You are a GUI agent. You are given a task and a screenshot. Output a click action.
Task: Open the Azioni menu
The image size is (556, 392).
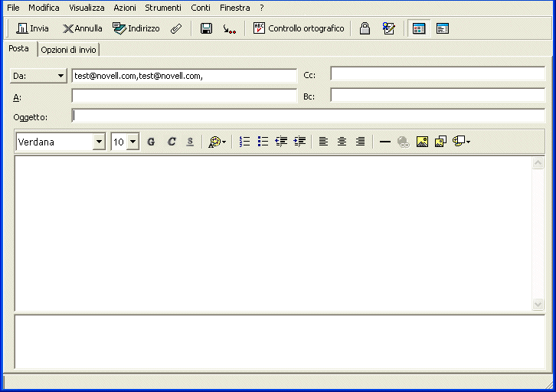pos(125,8)
